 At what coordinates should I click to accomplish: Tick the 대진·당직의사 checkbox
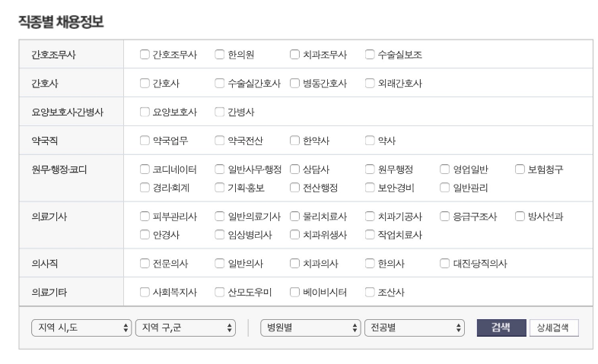tap(445, 264)
